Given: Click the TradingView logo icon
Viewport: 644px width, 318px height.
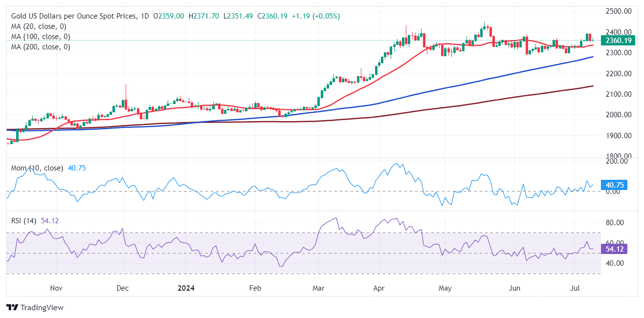Looking at the screenshot, I should coord(12,308).
